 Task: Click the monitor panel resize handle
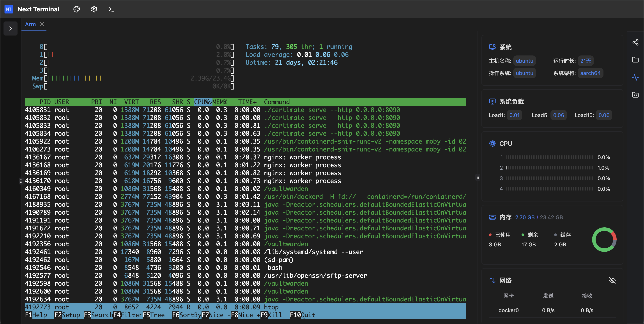(478, 177)
